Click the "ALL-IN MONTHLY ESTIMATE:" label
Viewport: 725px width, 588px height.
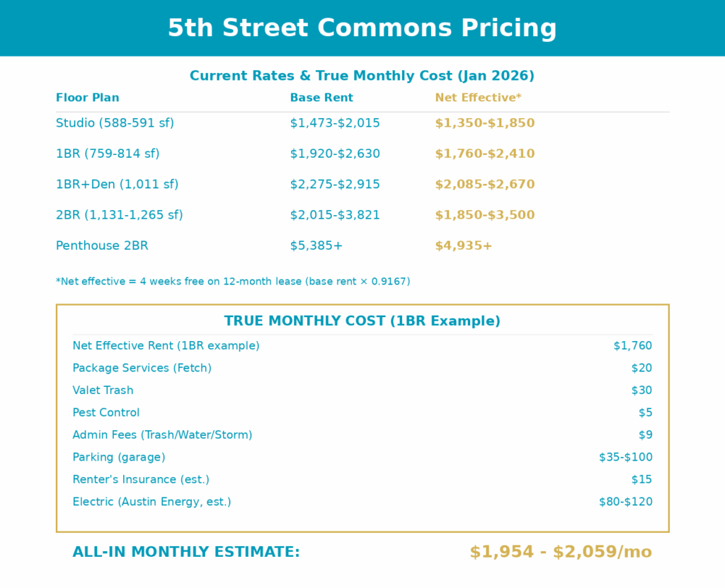[186, 552]
